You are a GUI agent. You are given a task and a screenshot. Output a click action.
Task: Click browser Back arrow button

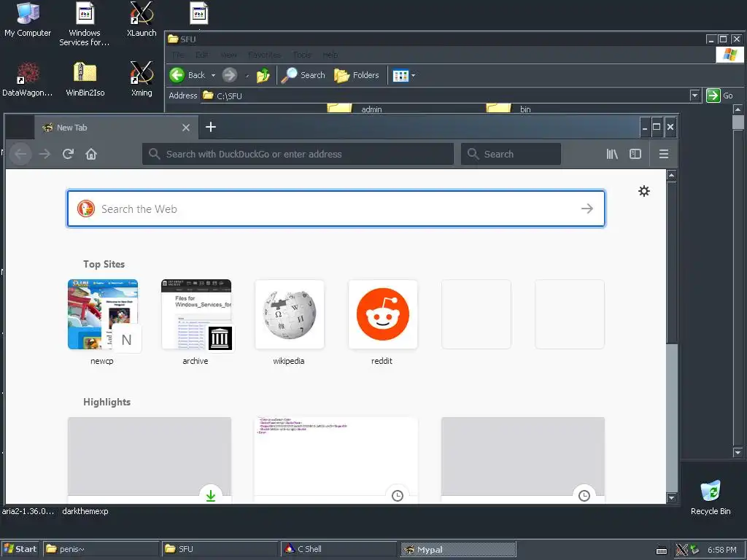[20, 154]
